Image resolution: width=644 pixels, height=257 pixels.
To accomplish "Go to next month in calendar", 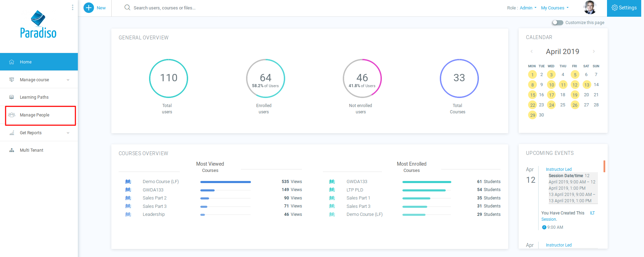I will coord(594,52).
